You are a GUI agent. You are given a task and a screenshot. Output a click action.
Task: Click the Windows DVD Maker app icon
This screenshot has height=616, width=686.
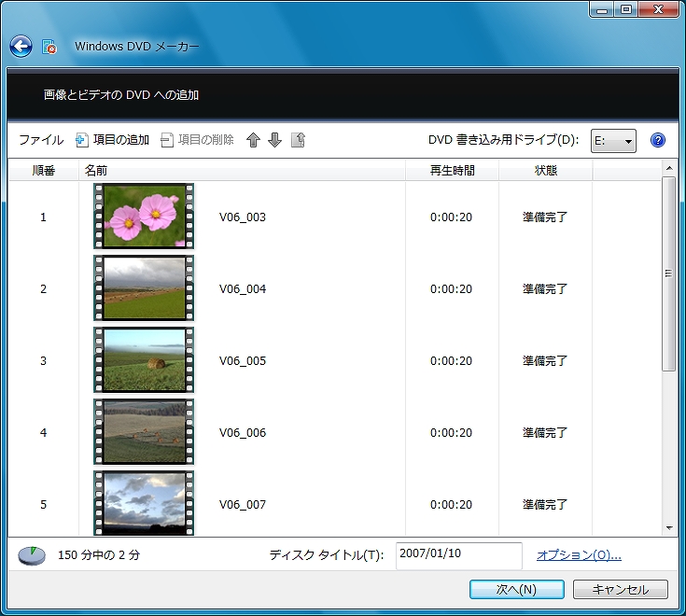(49, 47)
